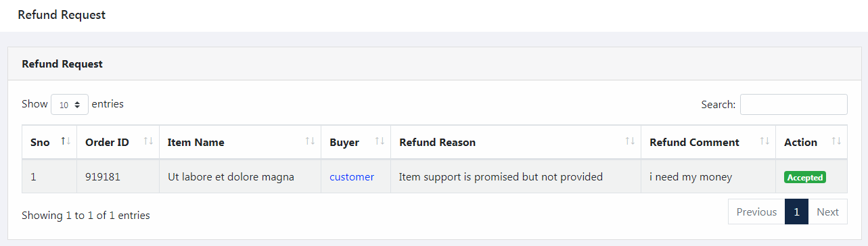Go to Next page
The width and height of the screenshot is (868, 246).
tap(827, 212)
